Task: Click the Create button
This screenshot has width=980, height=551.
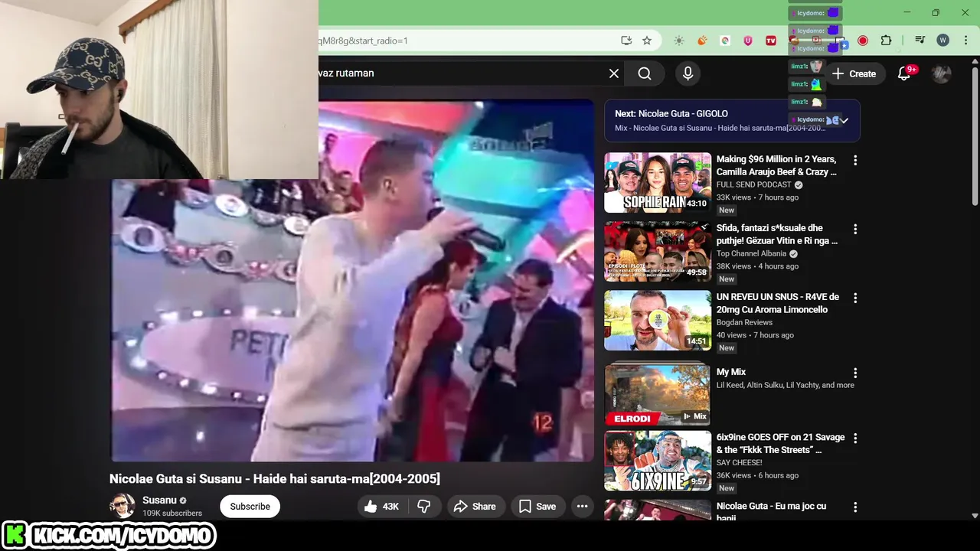Action: [x=854, y=73]
